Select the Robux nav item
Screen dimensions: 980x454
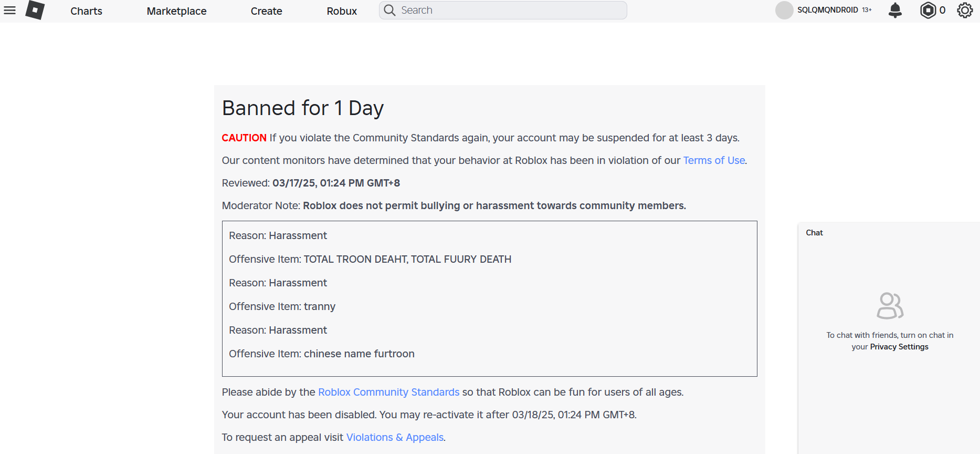[x=342, y=11]
